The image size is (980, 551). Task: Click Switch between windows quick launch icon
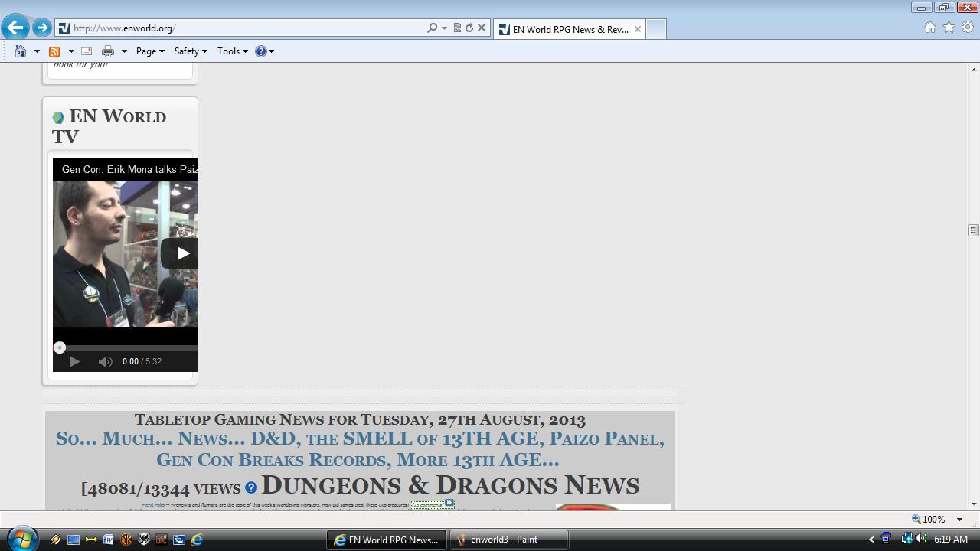[179, 540]
